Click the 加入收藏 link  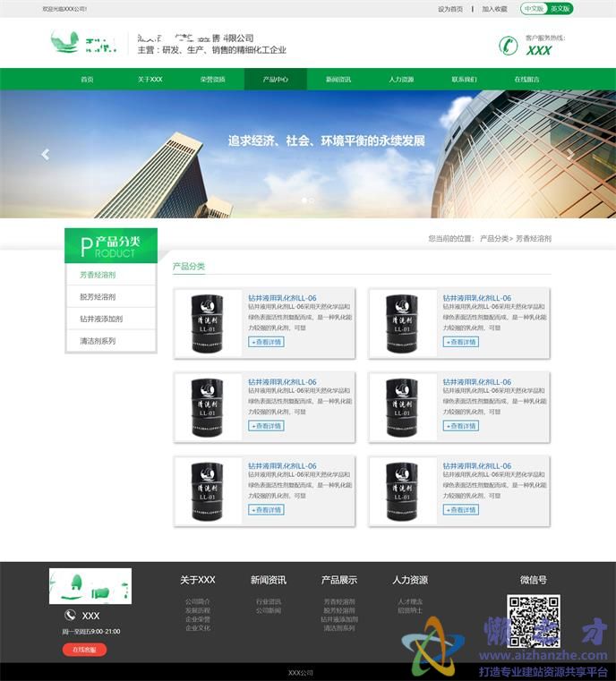pos(495,9)
